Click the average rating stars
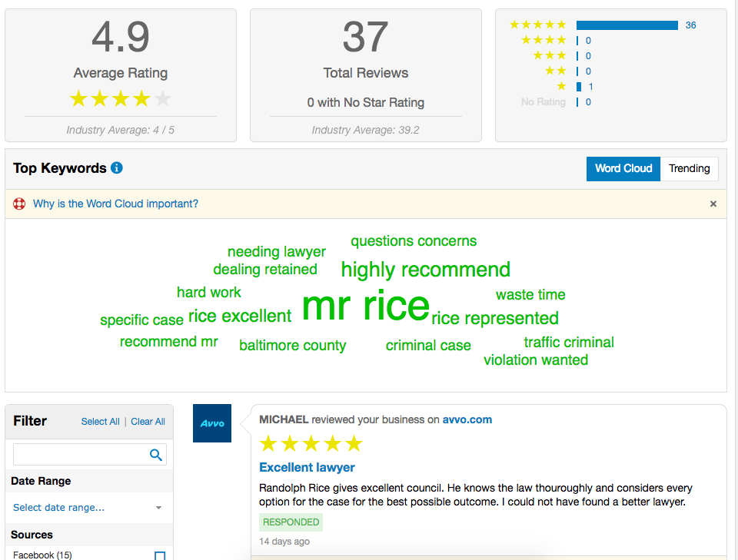 point(121,99)
